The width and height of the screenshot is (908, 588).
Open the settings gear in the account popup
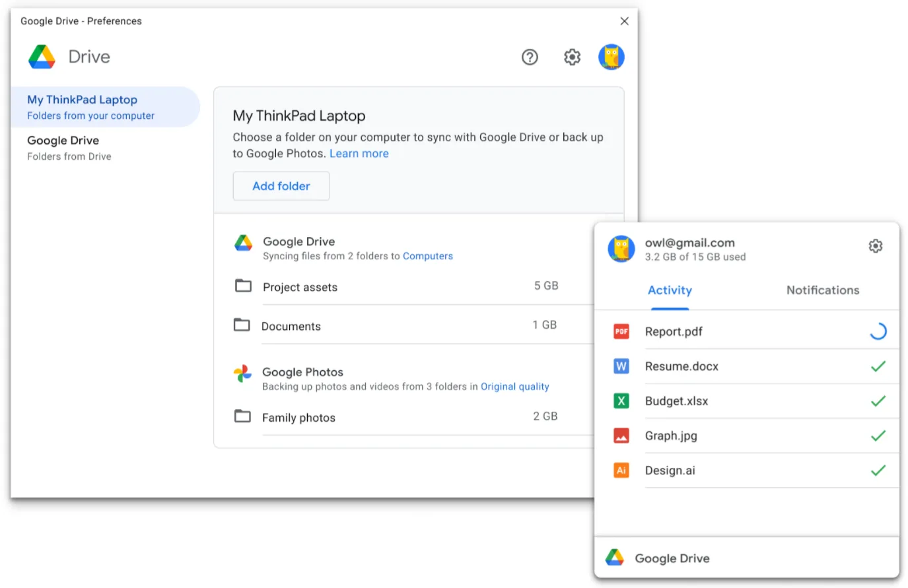coord(876,245)
